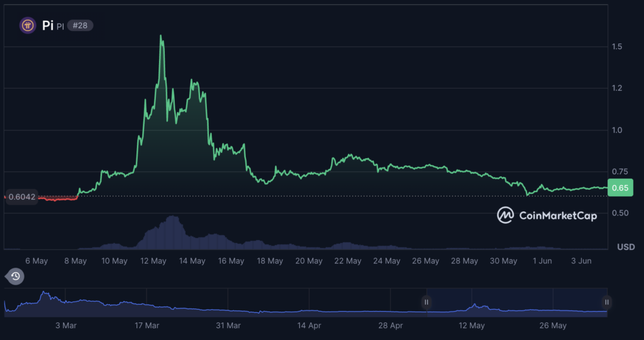Viewport: 644px width, 340px height.
Task: Click the Pi coin name text
Action: (48, 25)
